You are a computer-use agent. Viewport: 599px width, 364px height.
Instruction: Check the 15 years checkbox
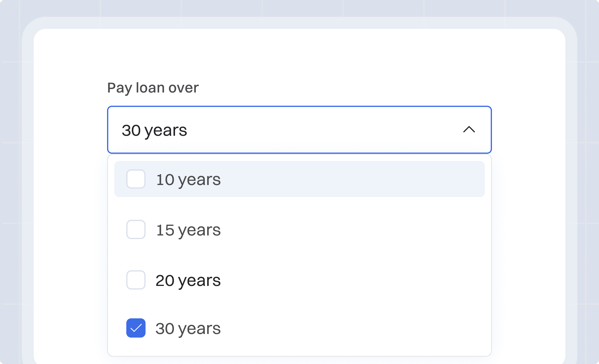pyautogui.click(x=136, y=230)
